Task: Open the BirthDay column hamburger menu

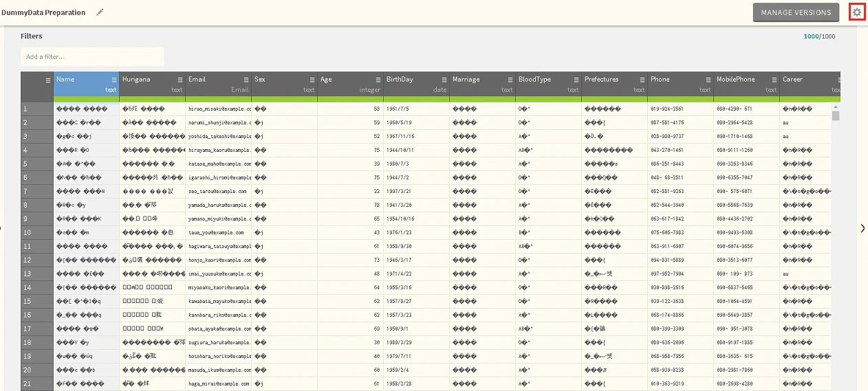Action: click(444, 80)
